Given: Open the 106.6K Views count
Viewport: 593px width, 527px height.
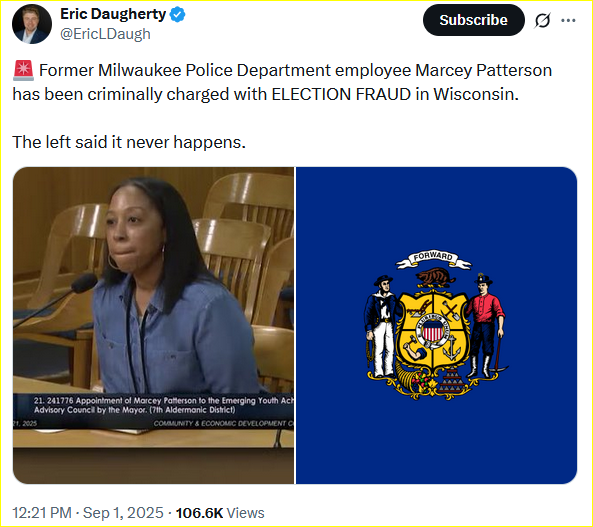Looking at the screenshot, I should coord(220,513).
